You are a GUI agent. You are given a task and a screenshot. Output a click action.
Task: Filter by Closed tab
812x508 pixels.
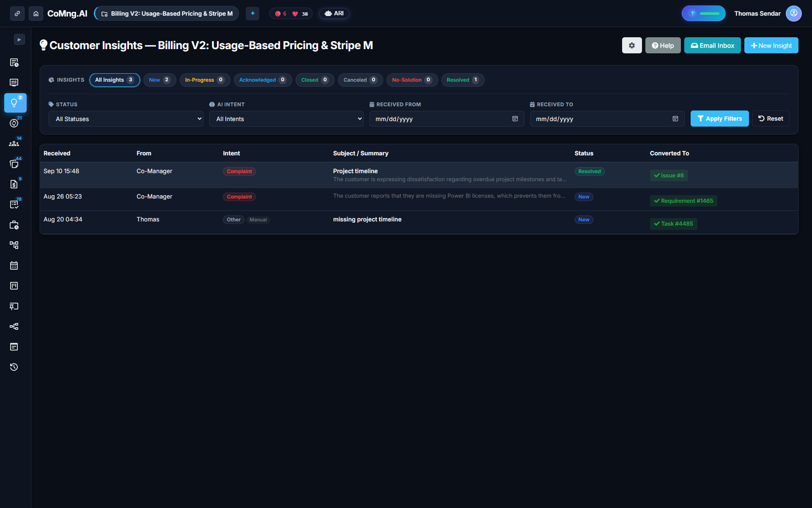click(315, 80)
